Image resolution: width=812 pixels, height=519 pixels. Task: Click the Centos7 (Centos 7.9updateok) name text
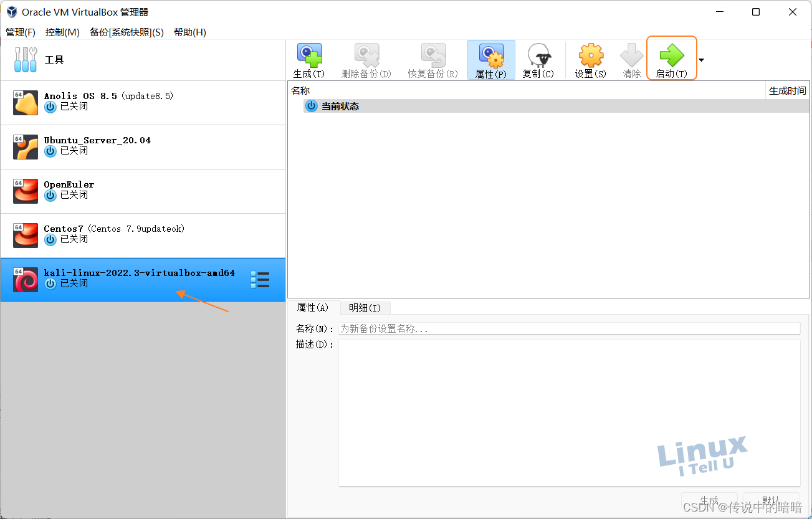tap(114, 229)
